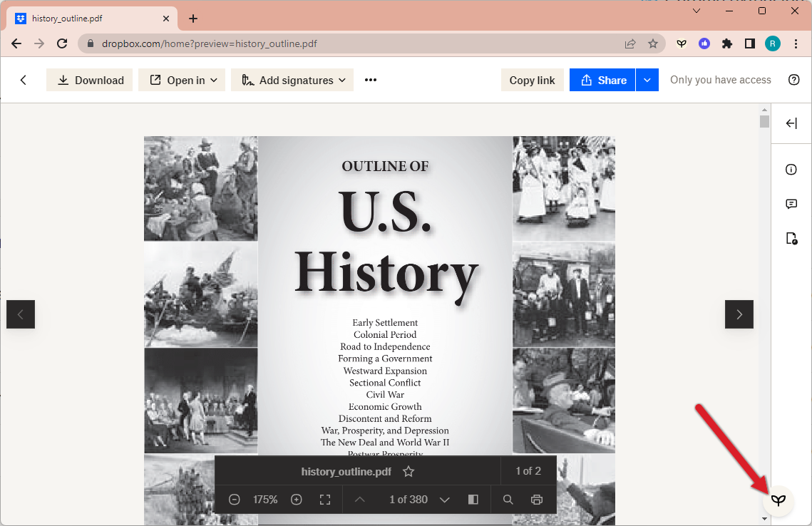Viewport: 812px width, 526px height.
Task: Open search in the PDF toolbar
Action: [508, 500]
